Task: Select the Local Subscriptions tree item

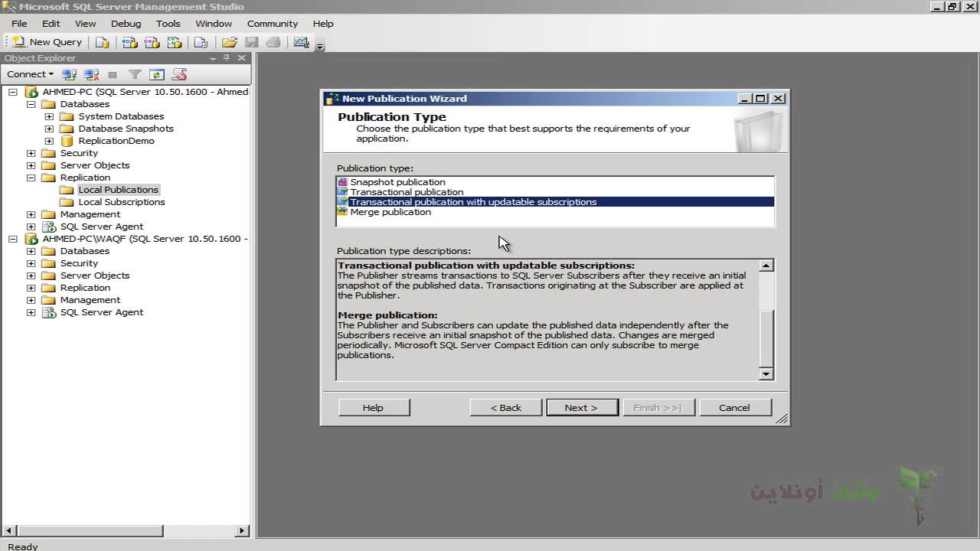Action: click(122, 202)
